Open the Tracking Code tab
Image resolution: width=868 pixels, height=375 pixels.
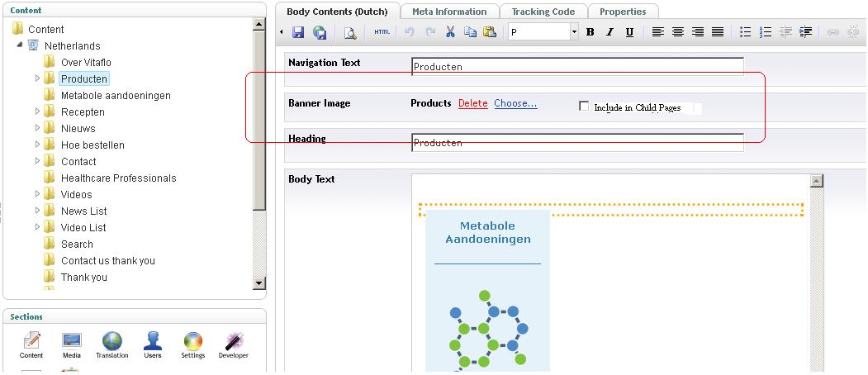[543, 12]
